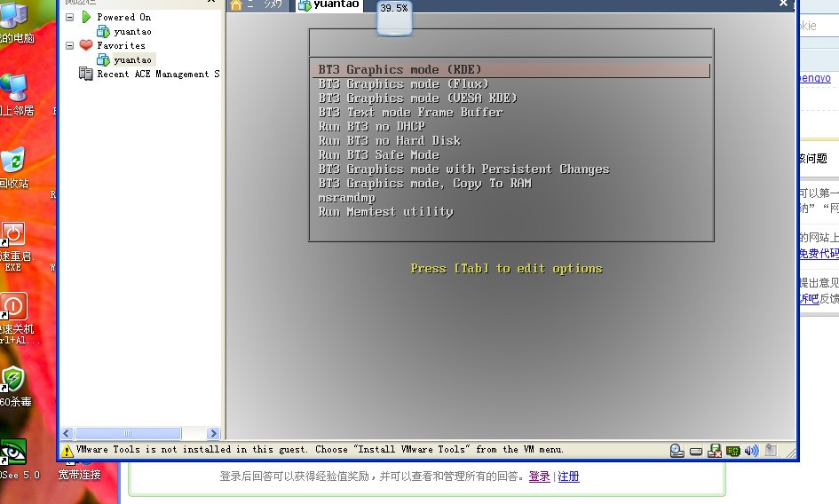
Task: Click the Home tab house icon
Action: point(236,4)
